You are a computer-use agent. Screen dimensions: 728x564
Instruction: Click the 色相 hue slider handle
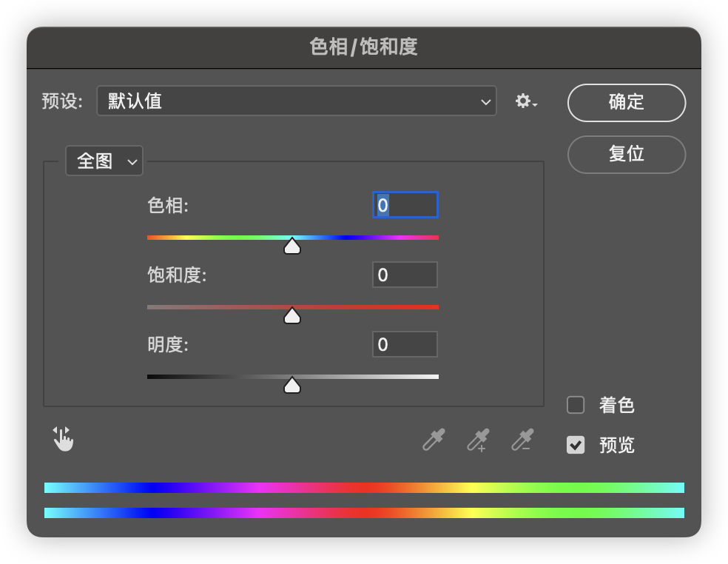[292, 246]
